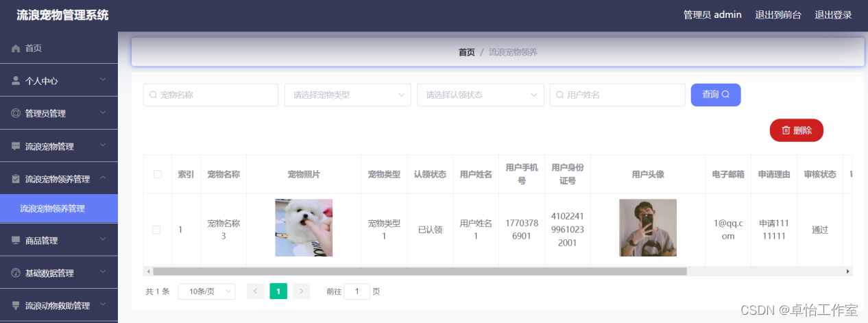Screen dimensions: 868x323
Task: Click the 前往 page number input
Action: pyautogui.click(x=357, y=291)
